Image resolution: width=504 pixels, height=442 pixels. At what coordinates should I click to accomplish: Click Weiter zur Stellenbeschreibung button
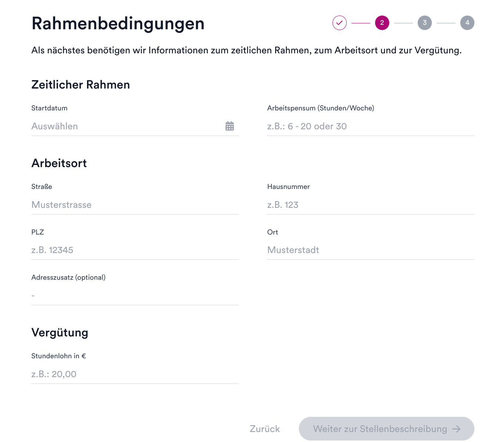click(x=380, y=429)
